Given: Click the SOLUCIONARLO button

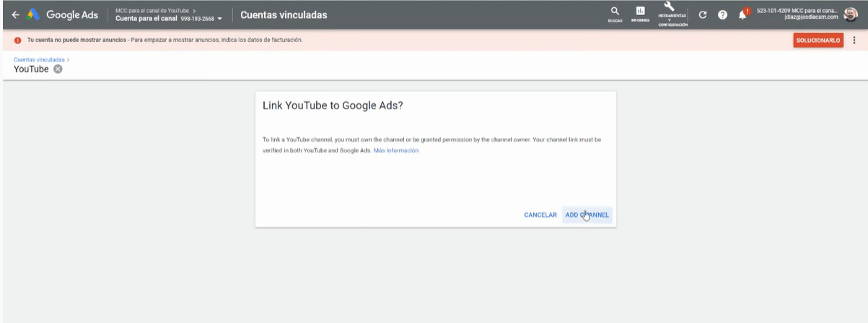Looking at the screenshot, I should pyautogui.click(x=818, y=40).
